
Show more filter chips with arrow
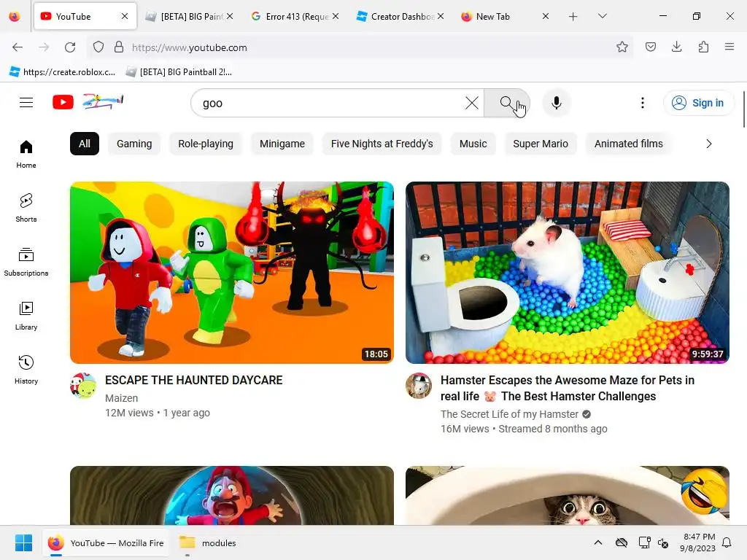pos(709,144)
